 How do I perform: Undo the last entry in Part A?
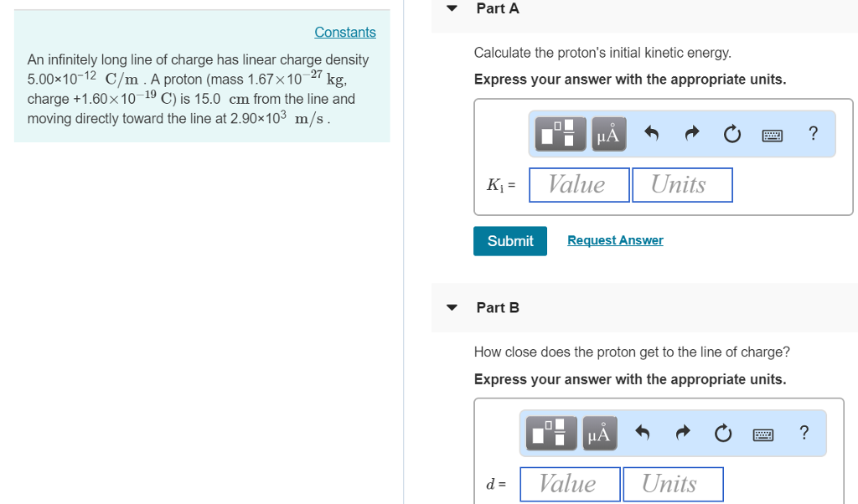click(652, 134)
